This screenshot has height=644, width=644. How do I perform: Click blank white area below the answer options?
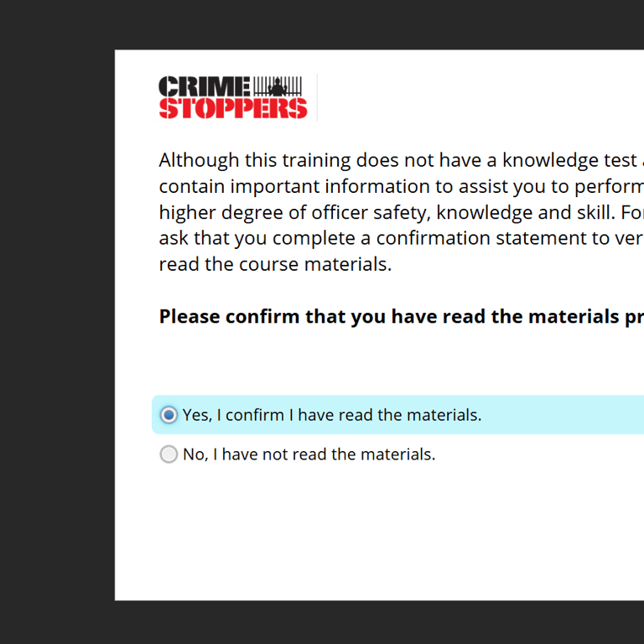[377, 537]
